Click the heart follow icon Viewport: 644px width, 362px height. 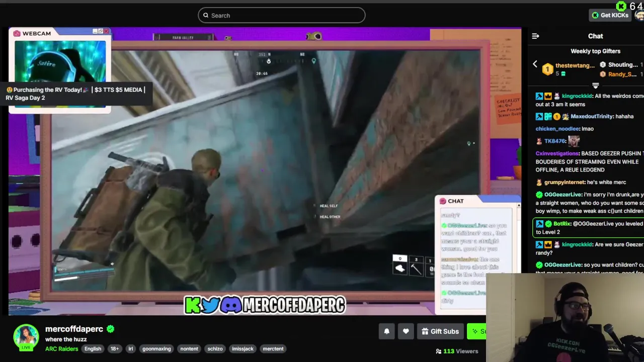coord(406,331)
